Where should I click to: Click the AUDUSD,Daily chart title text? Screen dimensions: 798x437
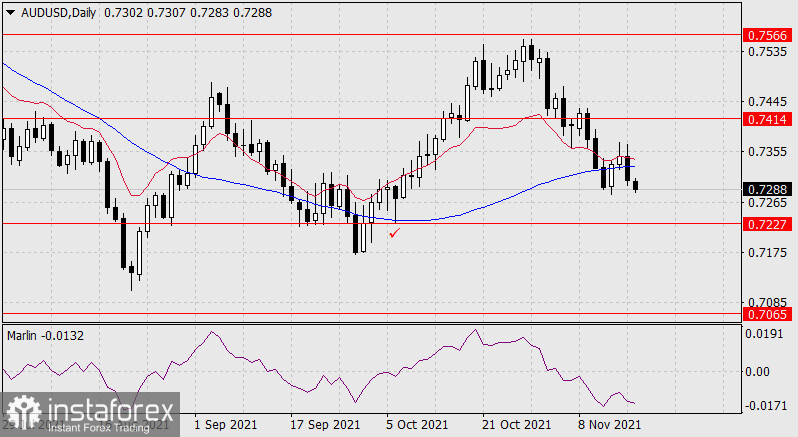click(x=61, y=10)
